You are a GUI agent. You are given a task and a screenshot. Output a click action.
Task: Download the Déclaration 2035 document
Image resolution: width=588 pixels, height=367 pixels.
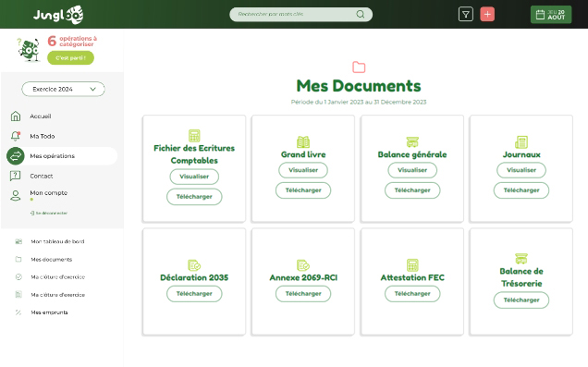194,294
